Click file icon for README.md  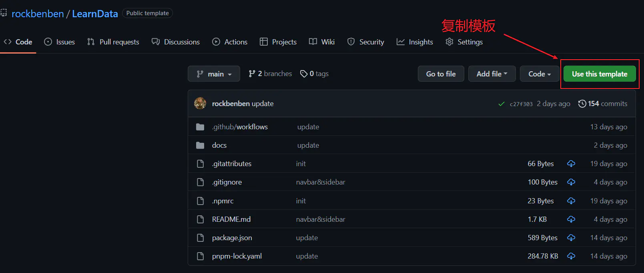tap(200, 219)
